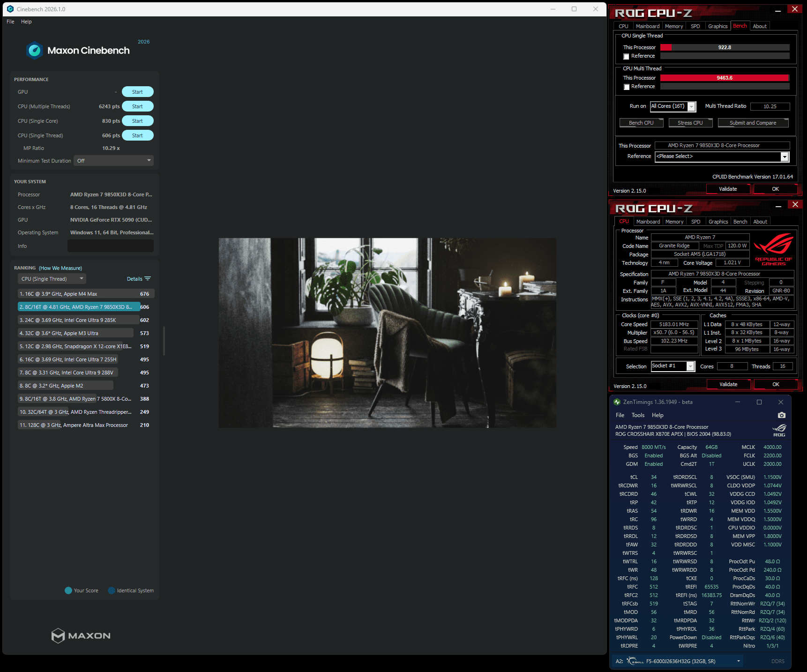Image resolution: width=807 pixels, height=672 pixels.
Task: Open About tab in bottom CPU-Z window
Action: 760,222
